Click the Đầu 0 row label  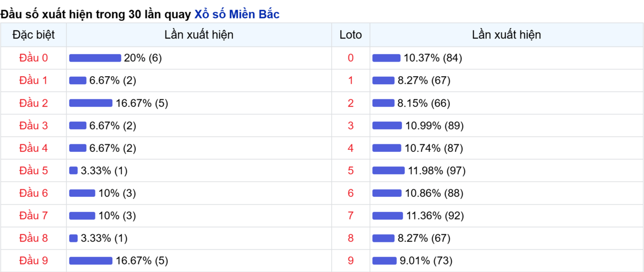point(33,58)
